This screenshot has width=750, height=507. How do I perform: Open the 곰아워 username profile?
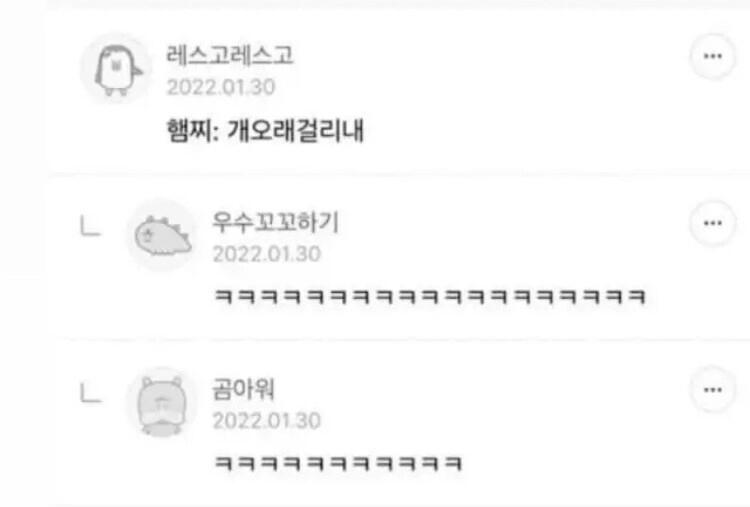[243, 389]
